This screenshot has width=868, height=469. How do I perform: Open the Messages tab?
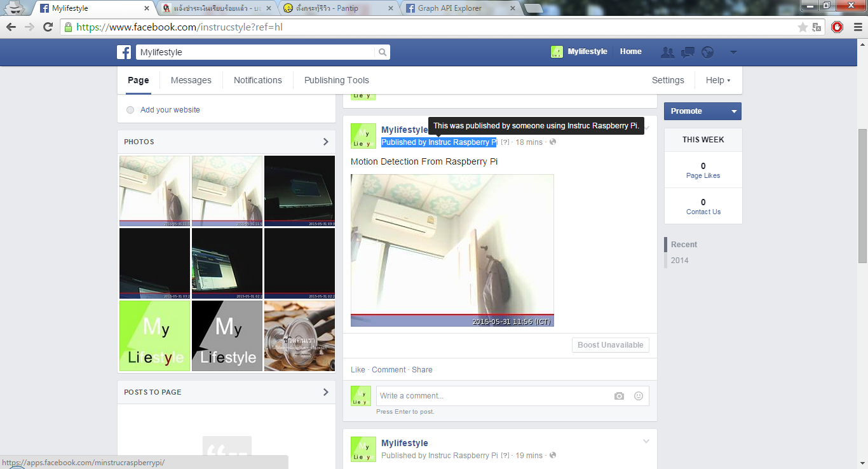click(191, 80)
